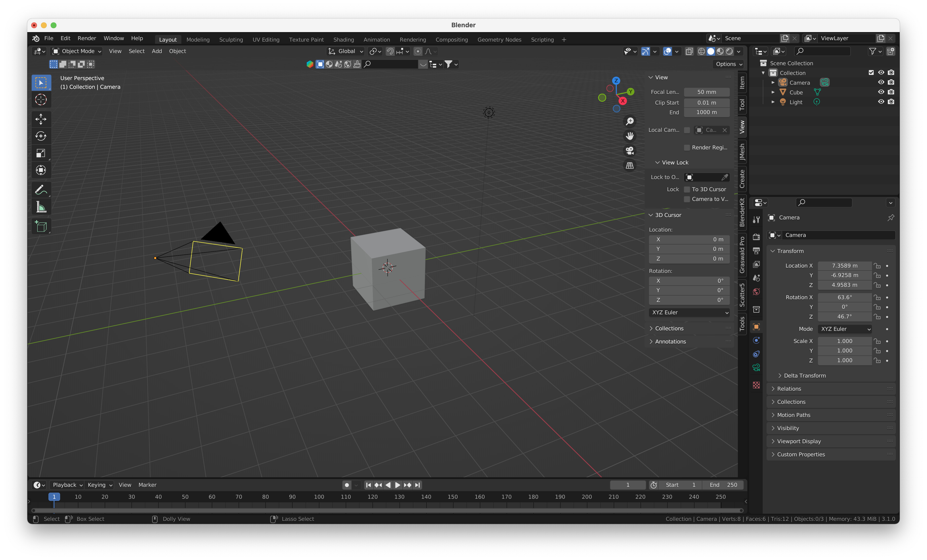Screen dimensions: 927x560
Task: Switch to wireframe viewport shading
Action: point(701,51)
